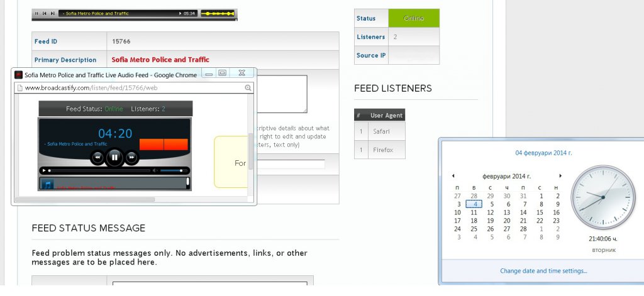
Task: Click date heading 04 февруари 2014 г.
Action: (543, 153)
